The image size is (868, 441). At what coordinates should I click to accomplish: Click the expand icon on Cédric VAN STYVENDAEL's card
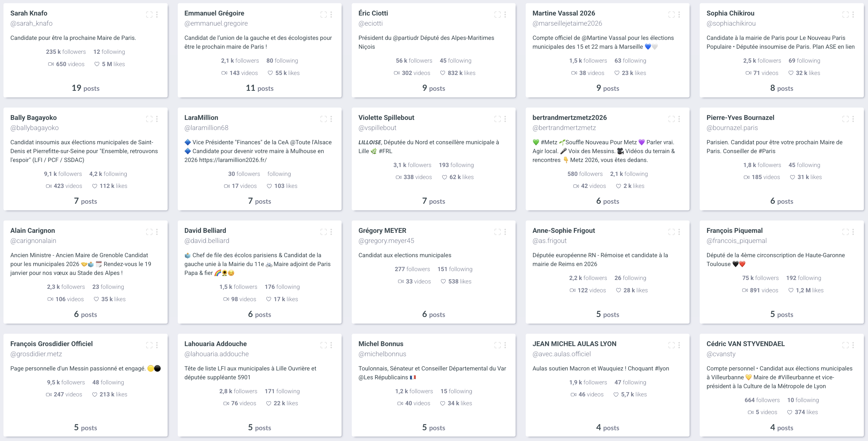[x=846, y=345]
